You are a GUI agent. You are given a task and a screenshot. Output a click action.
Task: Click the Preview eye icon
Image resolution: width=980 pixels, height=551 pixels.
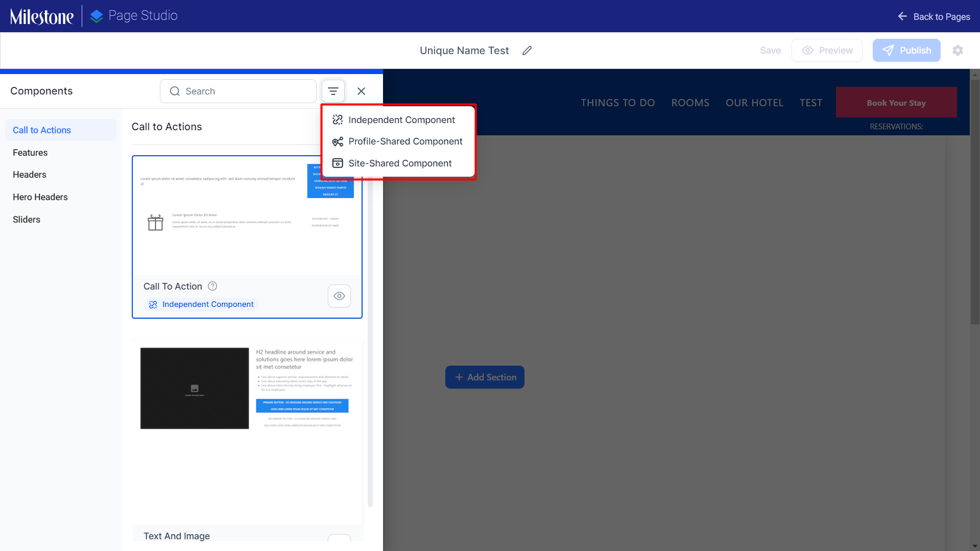pyautogui.click(x=807, y=51)
